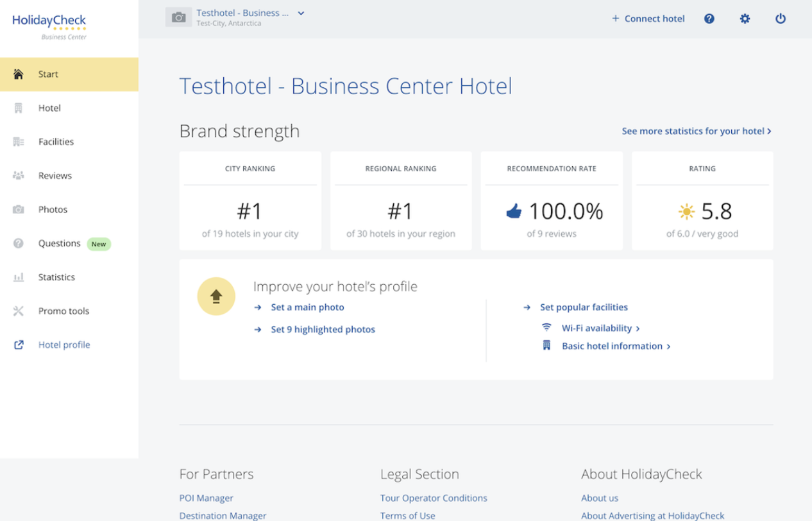Click the HolidayCheck Business Center logo

pyautogui.click(x=49, y=26)
